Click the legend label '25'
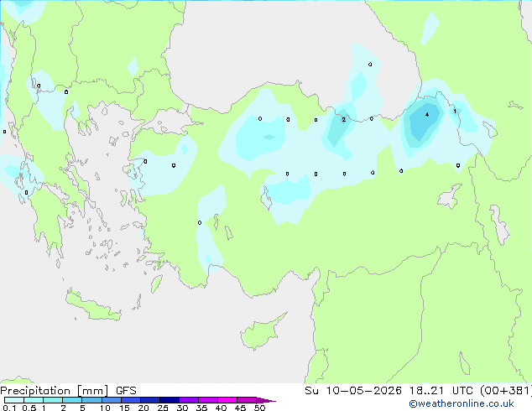532x411 pixels. (163, 408)
